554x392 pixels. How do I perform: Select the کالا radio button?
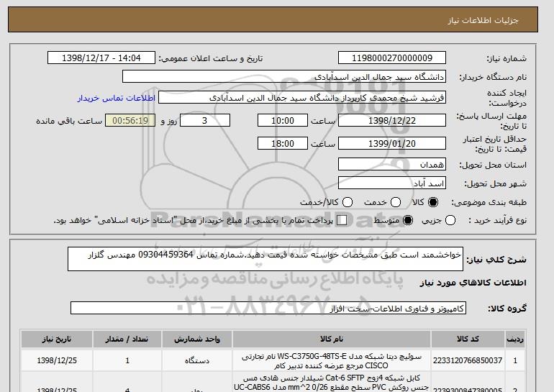(433, 202)
